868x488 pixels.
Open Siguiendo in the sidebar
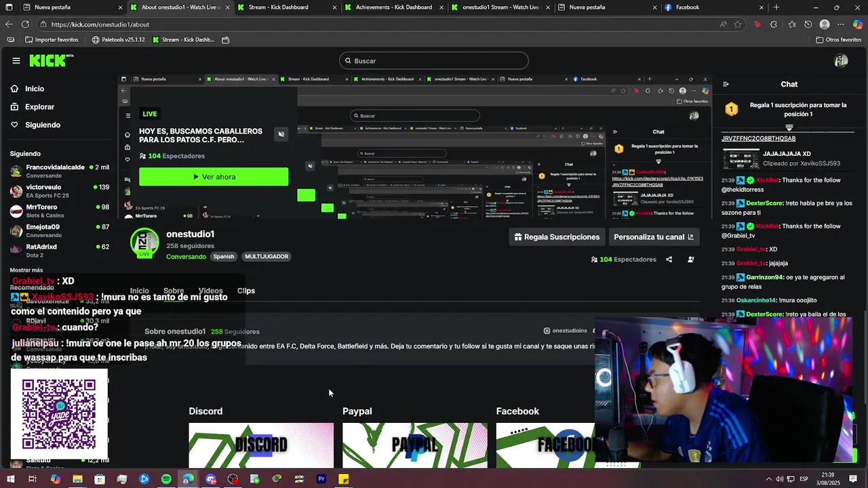pos(42,125)
